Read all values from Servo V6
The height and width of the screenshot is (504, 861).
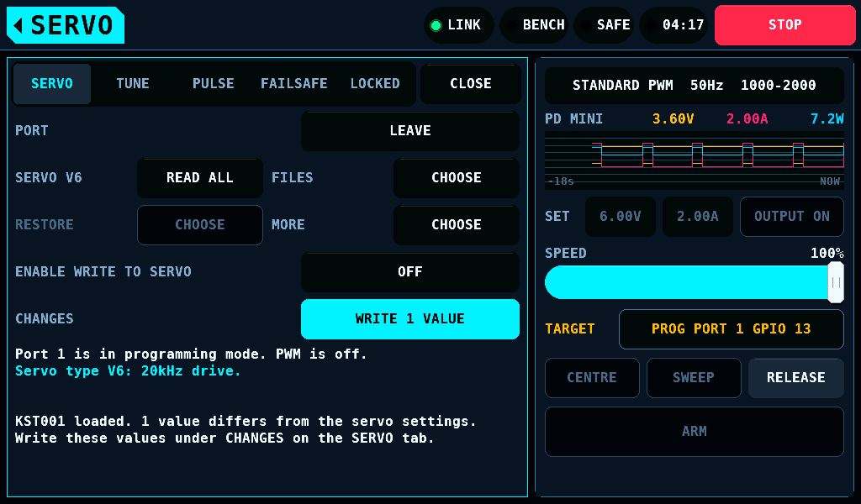click(x=200, y=178)
